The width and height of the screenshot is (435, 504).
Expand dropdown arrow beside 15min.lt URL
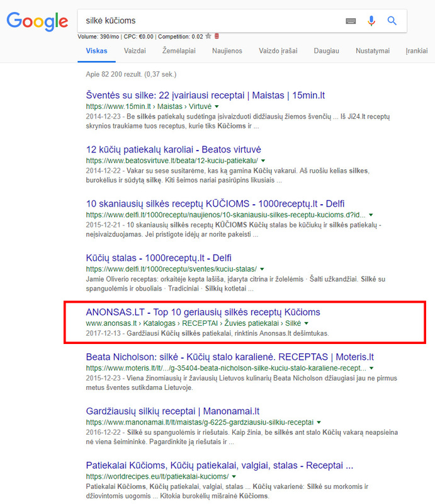[217, 106]
